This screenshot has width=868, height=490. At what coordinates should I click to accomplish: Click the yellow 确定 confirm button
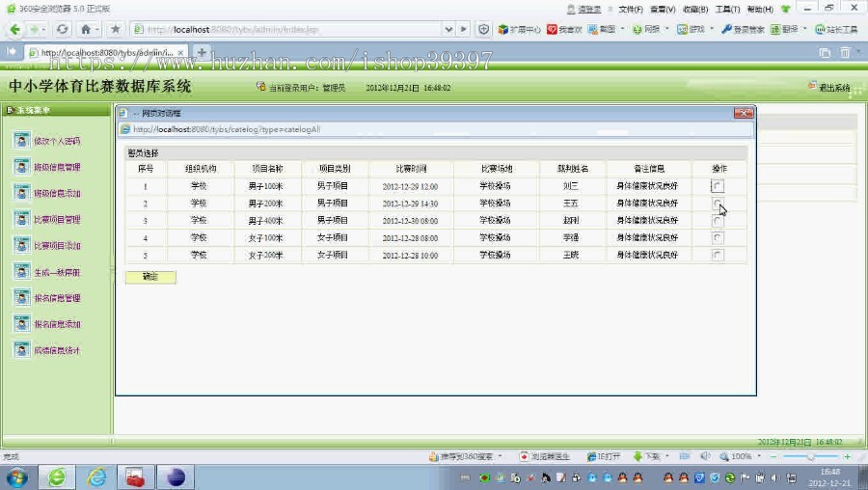pos(150,277)
